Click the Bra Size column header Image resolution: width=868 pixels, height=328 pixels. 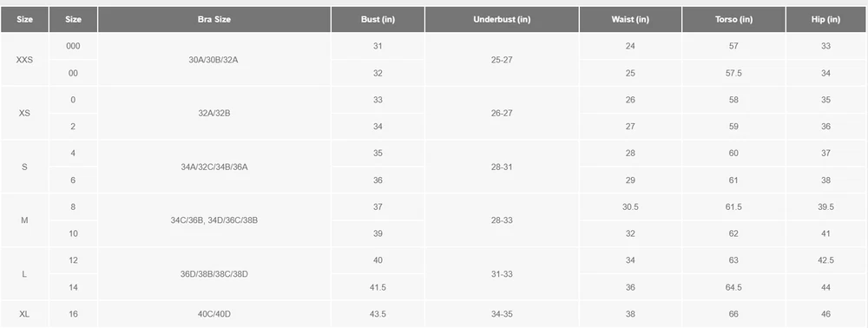214,19
